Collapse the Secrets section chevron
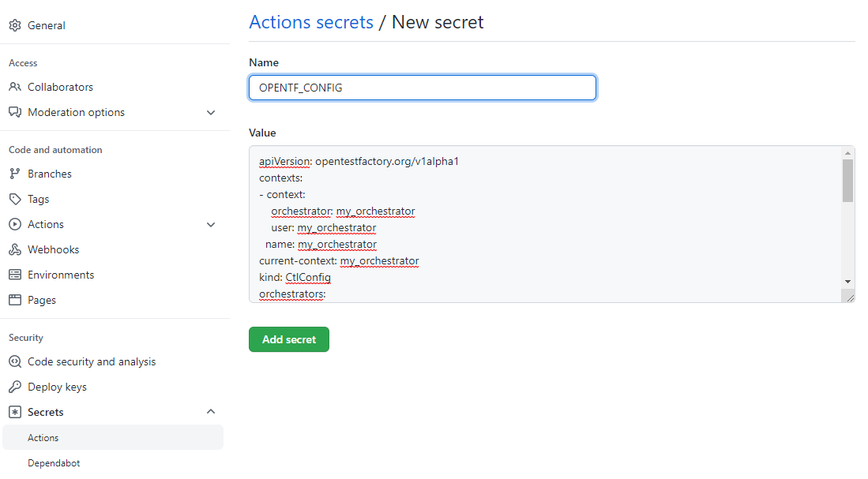The image size is (868, 479). (211, 411)
